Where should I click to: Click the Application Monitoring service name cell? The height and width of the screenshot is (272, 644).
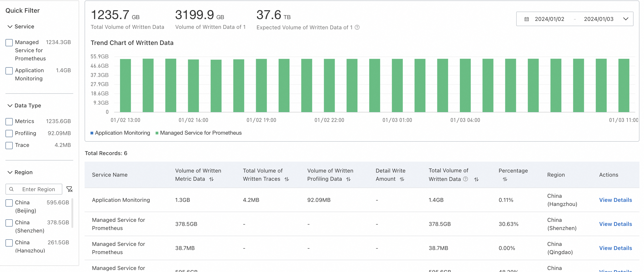121,200
